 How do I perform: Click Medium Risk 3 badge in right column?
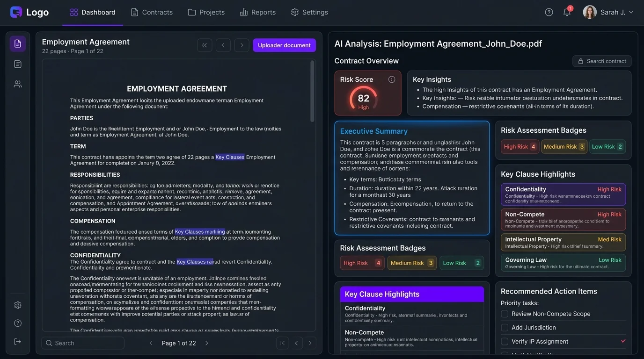(x=564, y=146)
